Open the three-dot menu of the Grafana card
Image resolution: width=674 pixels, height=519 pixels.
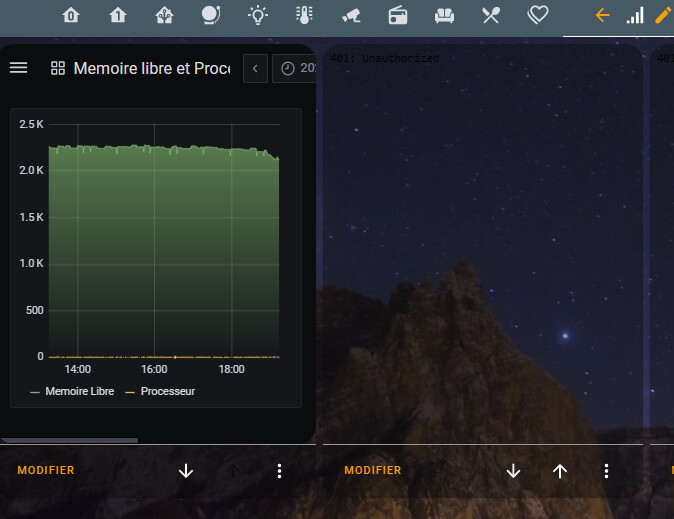[x=280, y=471]
